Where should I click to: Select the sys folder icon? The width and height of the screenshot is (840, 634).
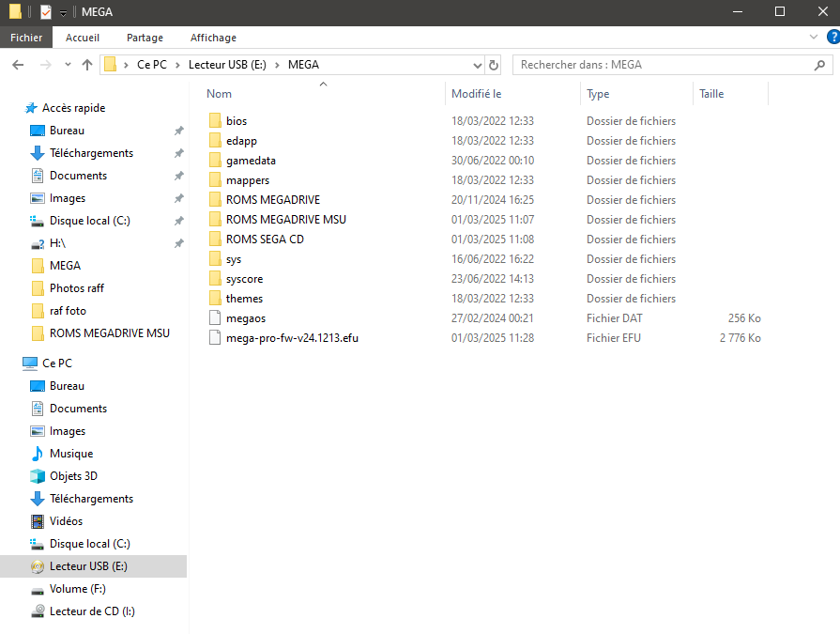pos(215,259)
